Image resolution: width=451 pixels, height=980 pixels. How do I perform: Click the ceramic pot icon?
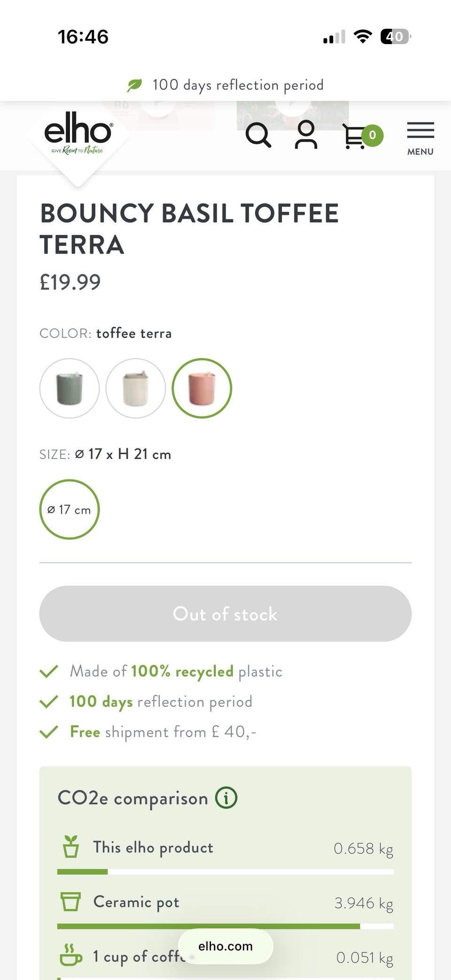[70, 902]
